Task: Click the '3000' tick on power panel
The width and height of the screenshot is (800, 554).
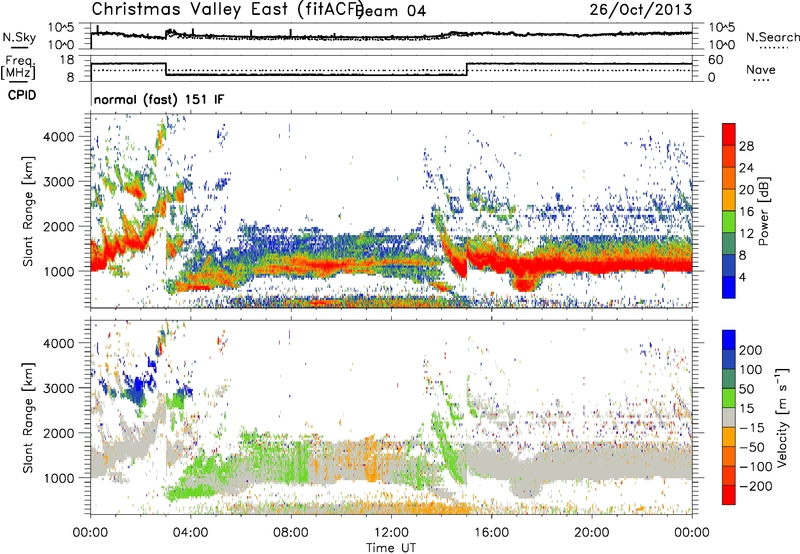Action: pos(59,182)
